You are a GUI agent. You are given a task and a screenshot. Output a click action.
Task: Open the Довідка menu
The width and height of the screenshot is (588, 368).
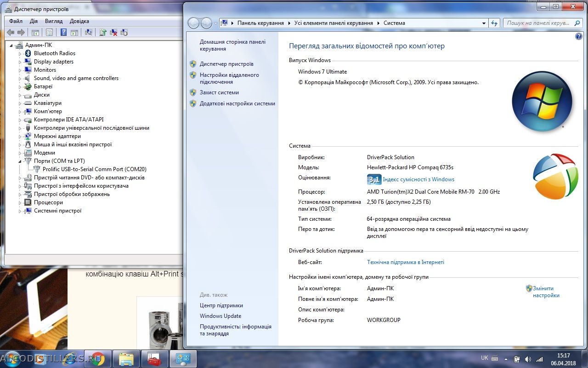click(x=79, y=21)
